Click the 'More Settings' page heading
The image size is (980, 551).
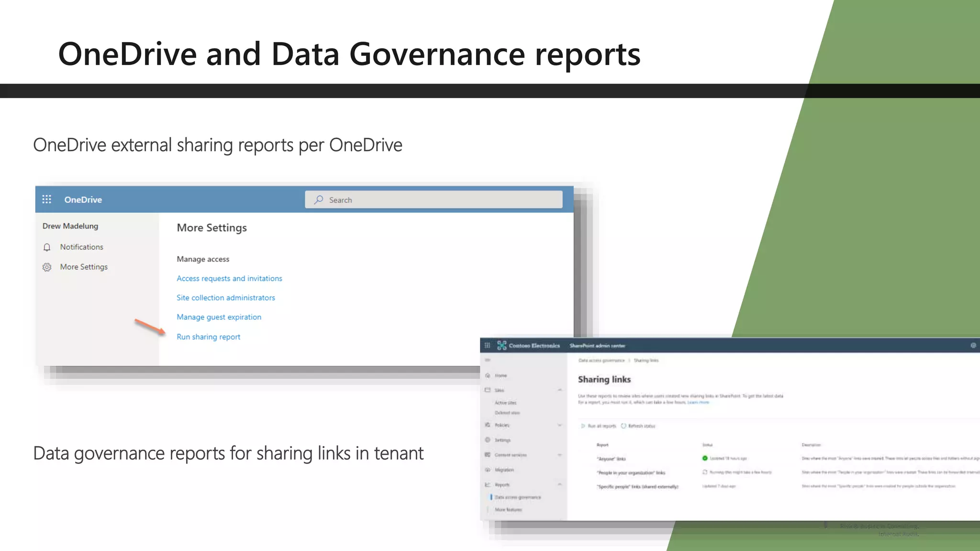click(212, 228)
